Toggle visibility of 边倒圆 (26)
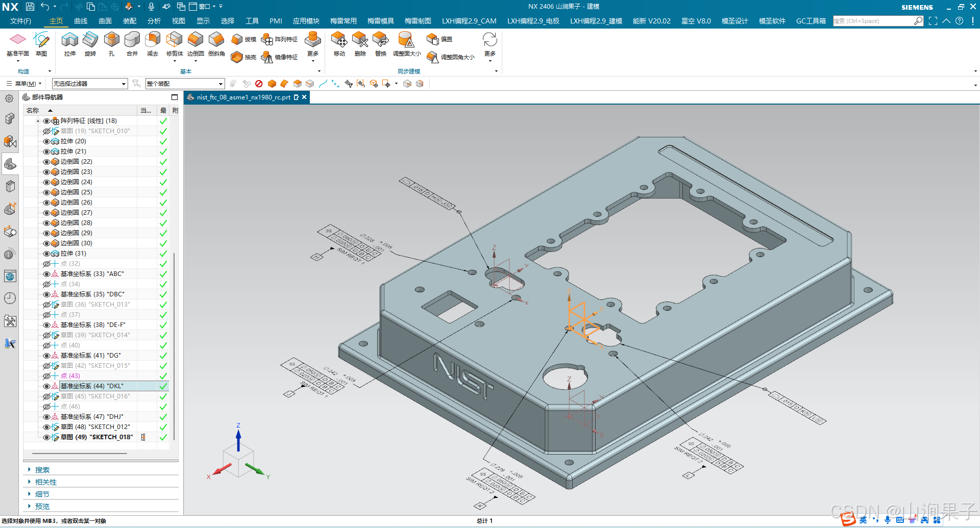This screenshot has height=528, width=980. (46, 203)
